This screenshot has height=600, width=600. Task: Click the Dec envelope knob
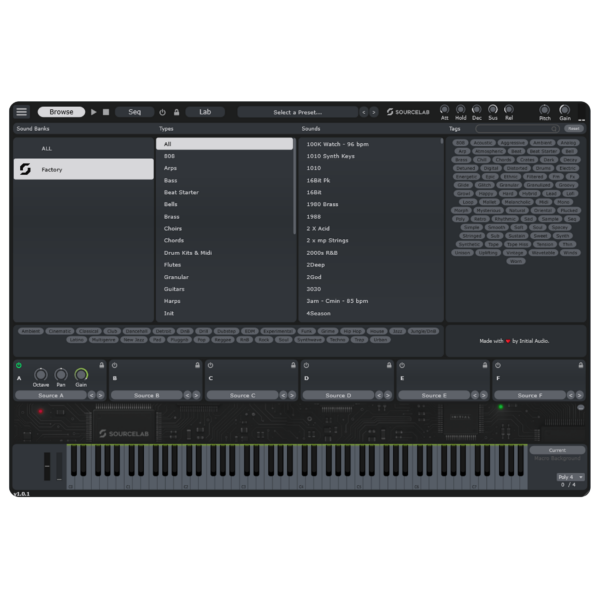[476, 109]
